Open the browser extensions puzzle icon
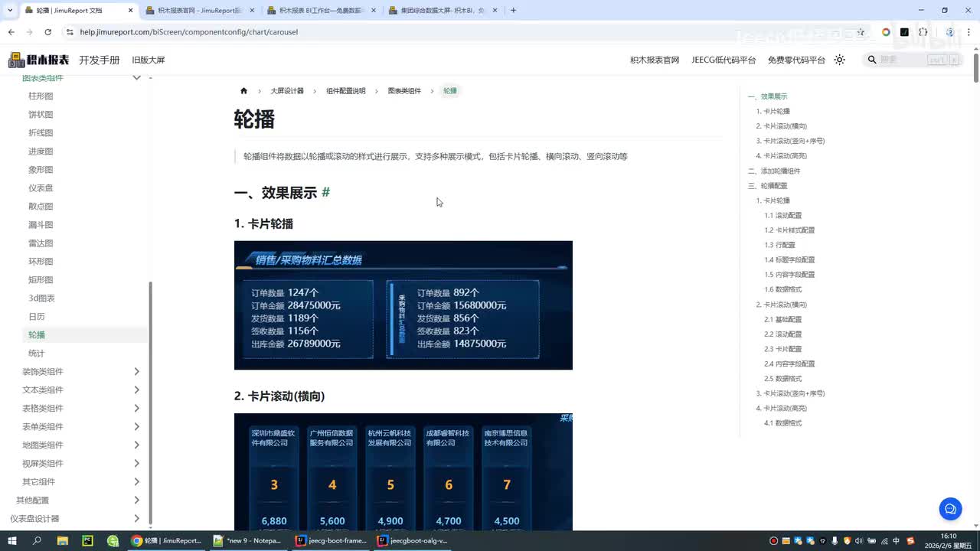 [923, 32]
